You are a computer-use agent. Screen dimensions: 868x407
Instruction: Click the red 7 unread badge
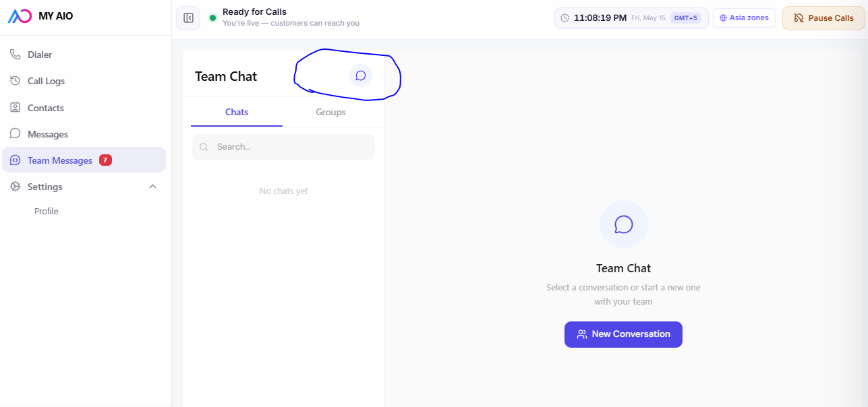tap(105, 160)
